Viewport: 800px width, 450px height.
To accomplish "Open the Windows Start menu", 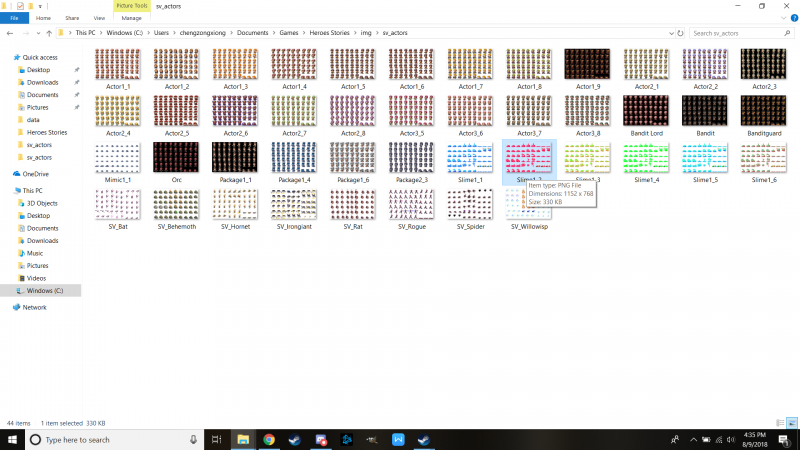I will (x=12, y=440).
